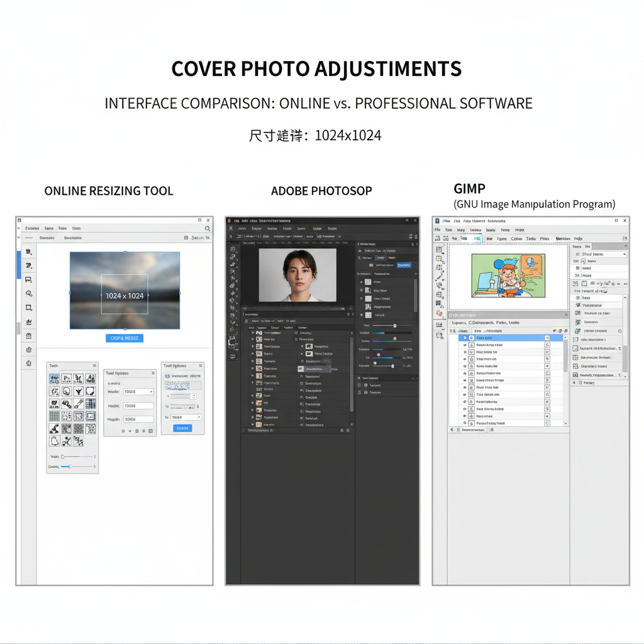GIMP: toggle eye on second layer row
644x644 pixels.
tap(465, 345)
